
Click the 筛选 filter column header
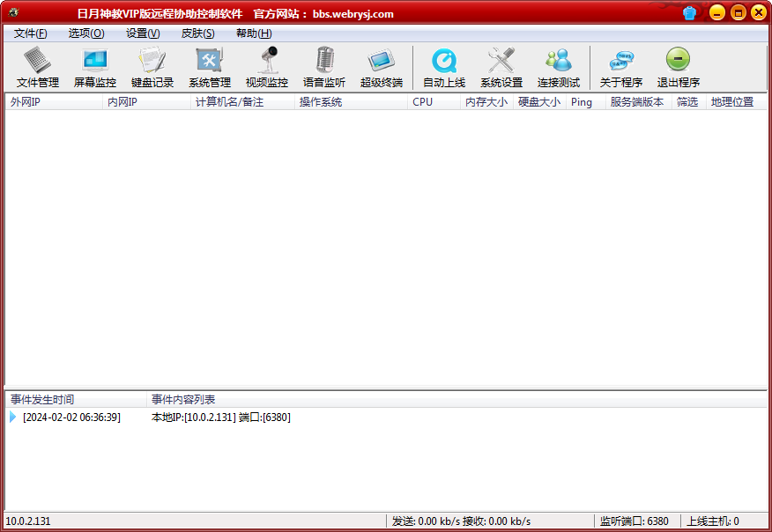tap(687, 102)
